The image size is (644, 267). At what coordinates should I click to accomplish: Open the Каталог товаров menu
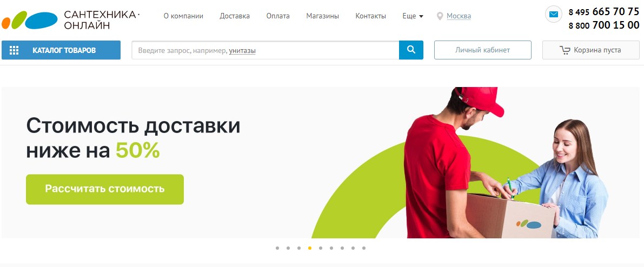click(61, 50)
